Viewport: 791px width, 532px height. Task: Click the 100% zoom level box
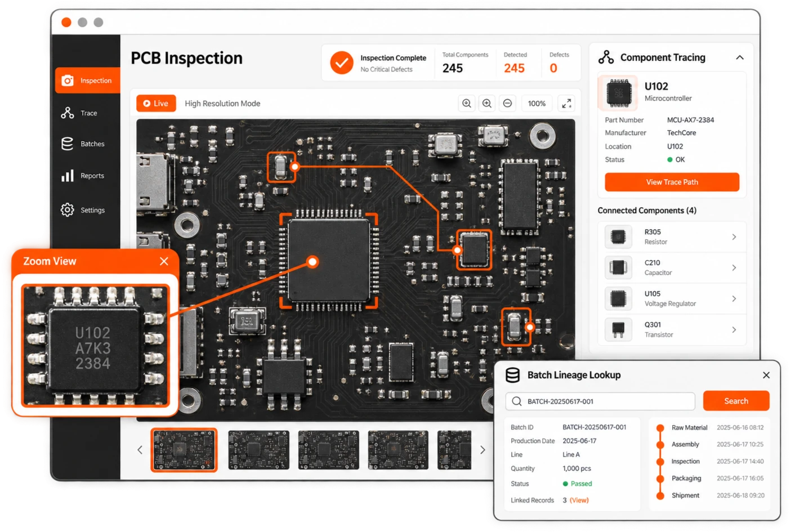pos(537,104)
